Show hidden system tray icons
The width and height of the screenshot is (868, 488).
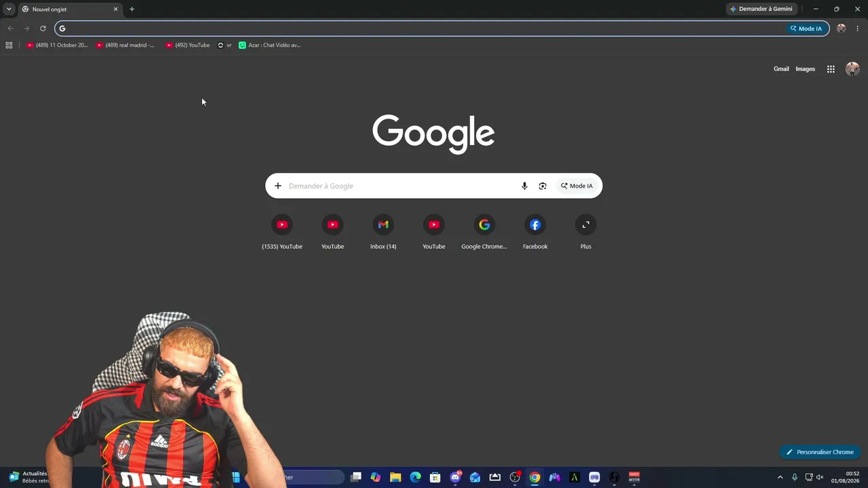pyautogui.click(x=780, y=477)
